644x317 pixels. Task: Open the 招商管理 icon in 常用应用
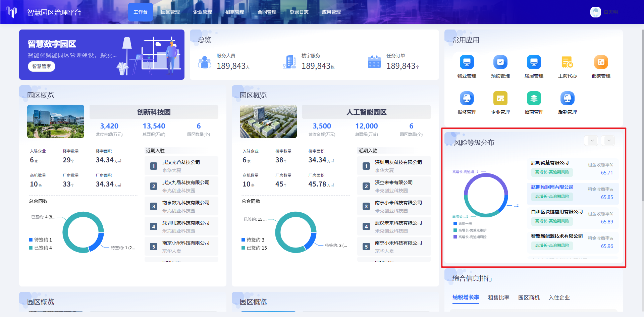[534, 99]
